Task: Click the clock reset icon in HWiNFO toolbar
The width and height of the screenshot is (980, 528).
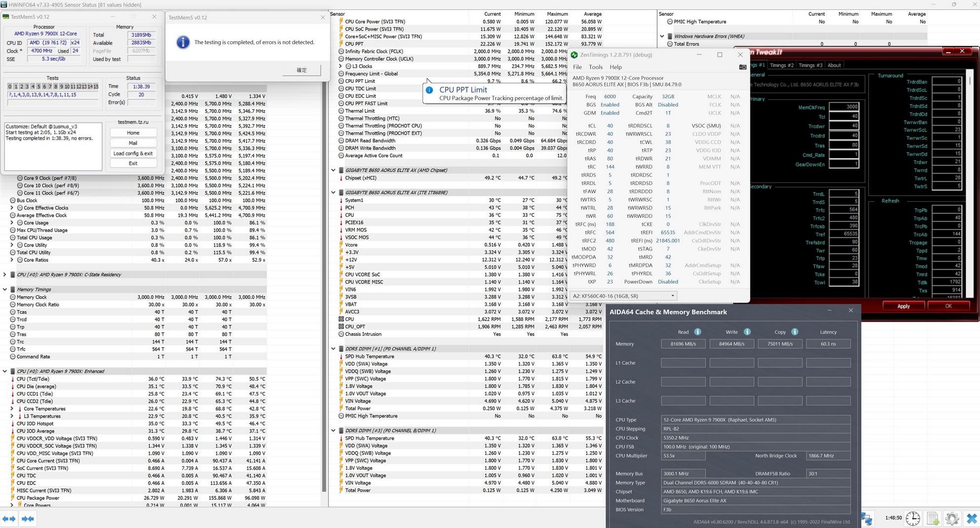Action: coord(912,519)
